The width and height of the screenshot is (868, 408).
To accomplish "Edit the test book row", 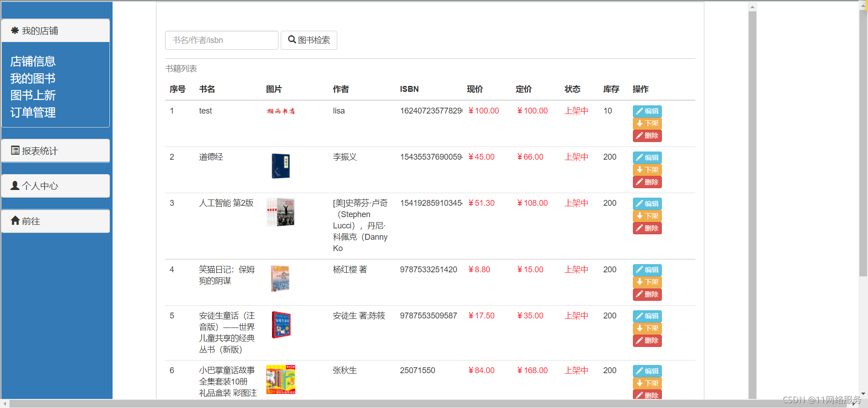I will click(x=647, y=111).
